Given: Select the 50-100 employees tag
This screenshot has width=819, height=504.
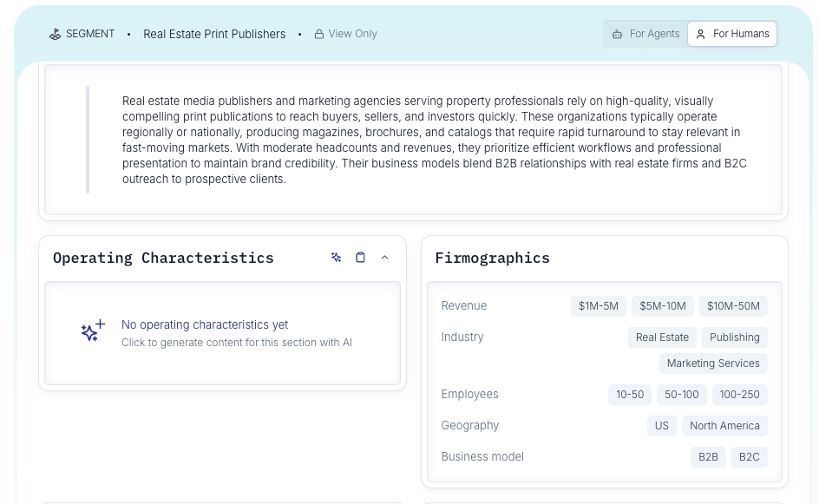Looking at the screenshot, I should tap(682, 395).
